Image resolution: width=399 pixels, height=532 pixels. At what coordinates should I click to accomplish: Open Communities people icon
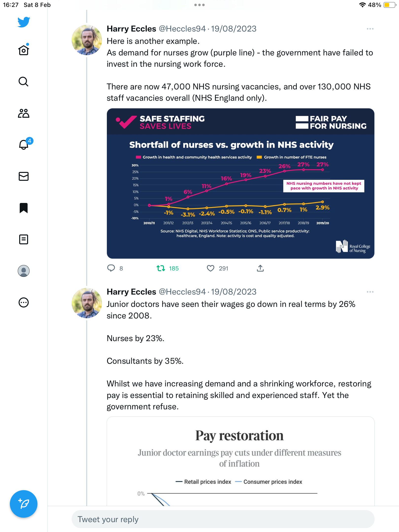click(24, 113)
